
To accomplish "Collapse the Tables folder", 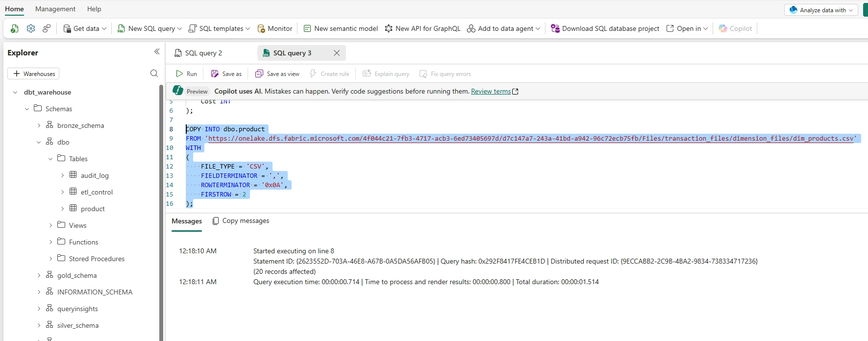I will coord(50,159).
